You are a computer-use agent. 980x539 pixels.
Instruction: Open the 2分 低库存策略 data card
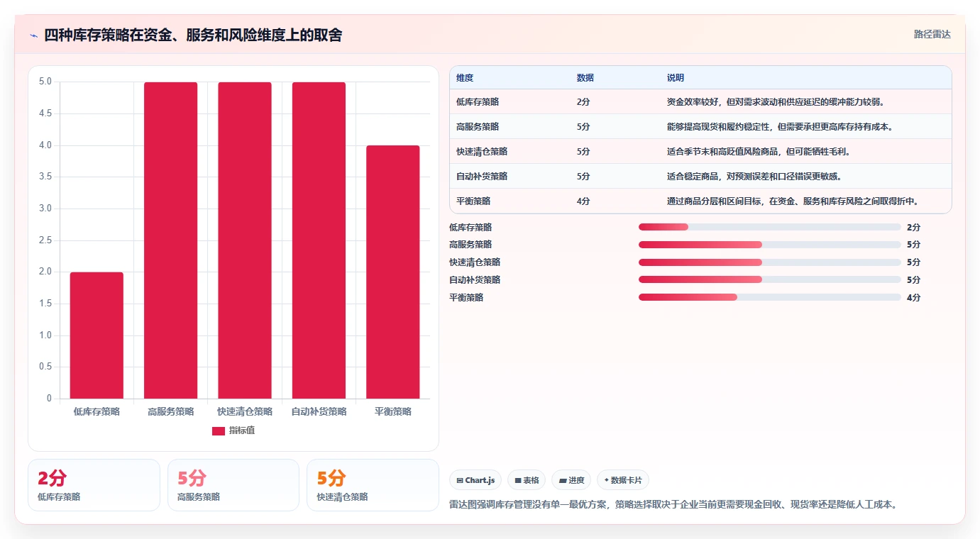[x=94, y=485]
